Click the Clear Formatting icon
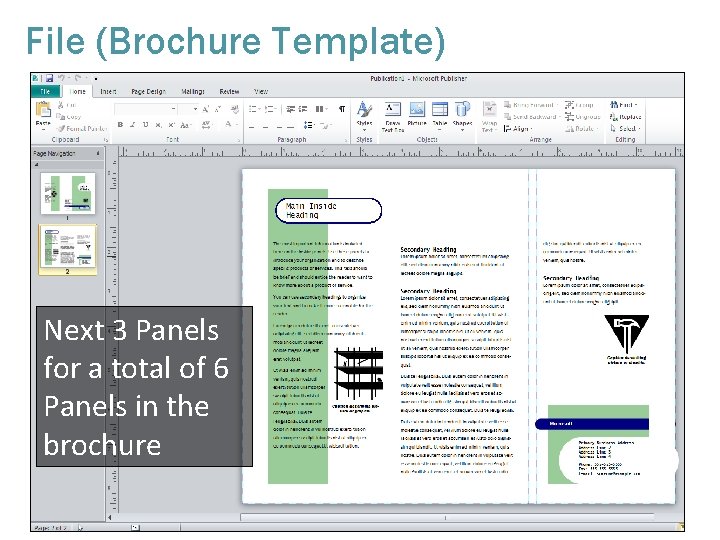 click(235, 109)
